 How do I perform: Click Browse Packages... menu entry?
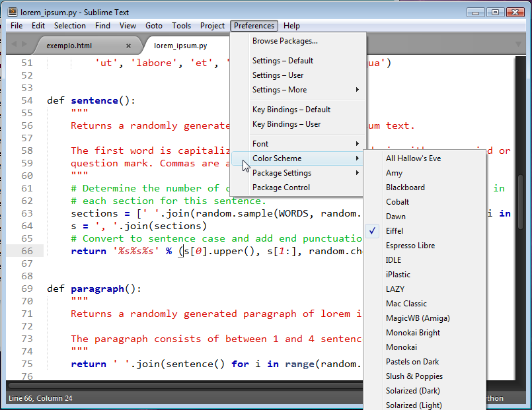click(x=285, y=41)
